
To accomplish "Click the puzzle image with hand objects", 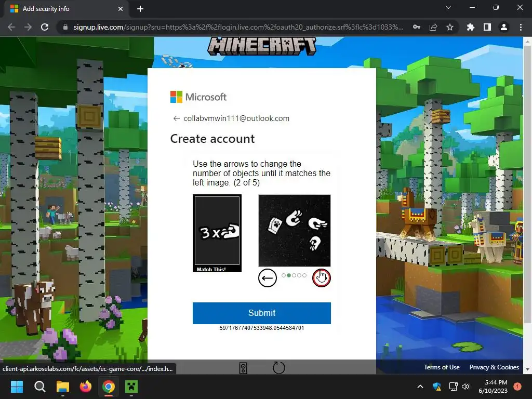I will click(295, 230).
